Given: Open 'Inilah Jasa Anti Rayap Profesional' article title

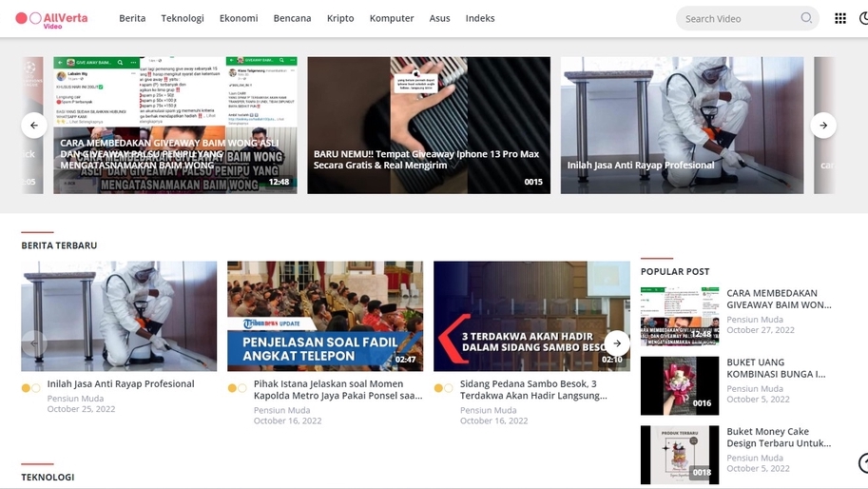Looking at the screenshot, I should coord(121,383).
